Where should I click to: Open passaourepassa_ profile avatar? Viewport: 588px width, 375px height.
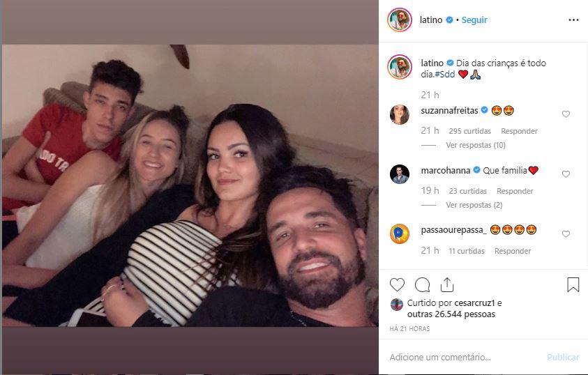click(400, 234)
